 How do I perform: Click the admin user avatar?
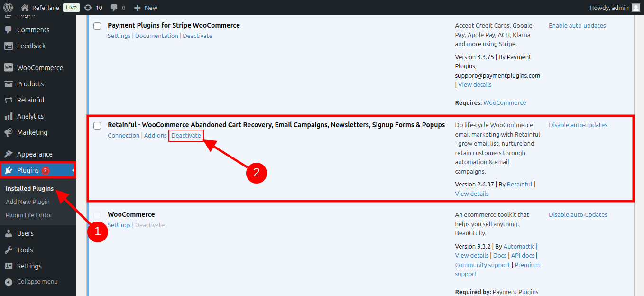tap(635, 8)
